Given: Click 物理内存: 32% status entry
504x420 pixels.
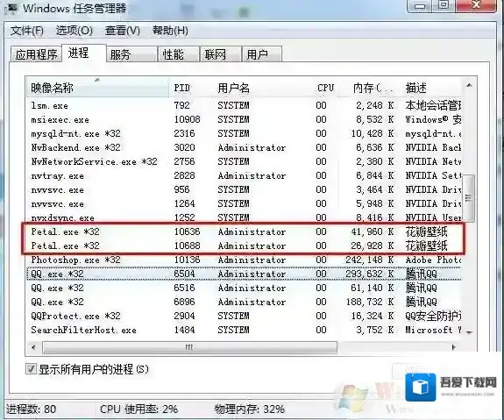Looking at the screenshot, I should 249,409.
